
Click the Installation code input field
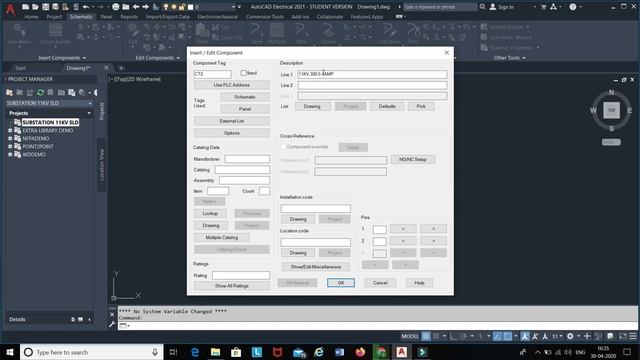pyautogui.click(x=315, y=209)
